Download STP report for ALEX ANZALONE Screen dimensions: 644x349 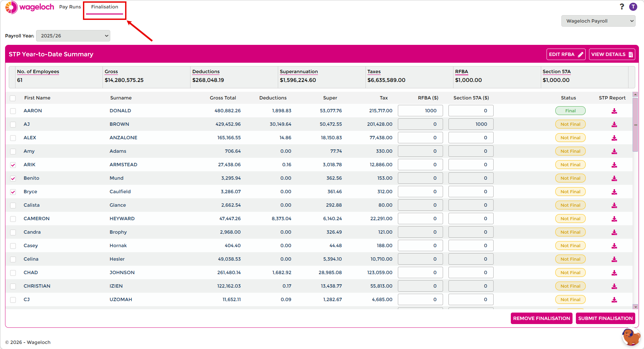tap(614, 138)
